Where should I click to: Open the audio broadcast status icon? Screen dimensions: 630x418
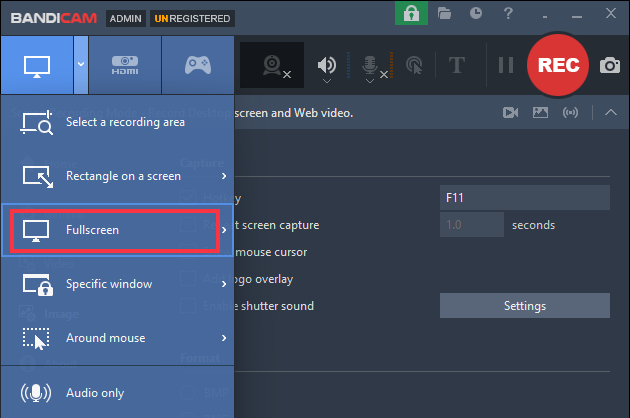pyautogui.click(x=571, y=113)
